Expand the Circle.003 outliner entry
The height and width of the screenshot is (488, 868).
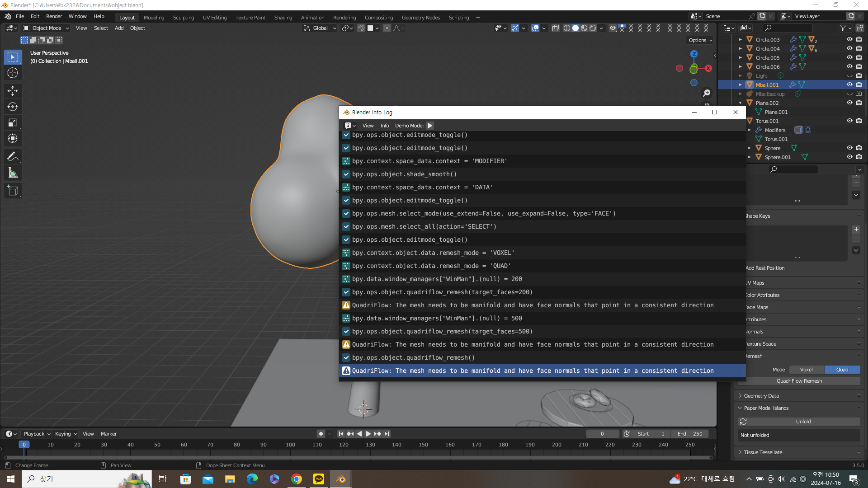click(740, 40)
